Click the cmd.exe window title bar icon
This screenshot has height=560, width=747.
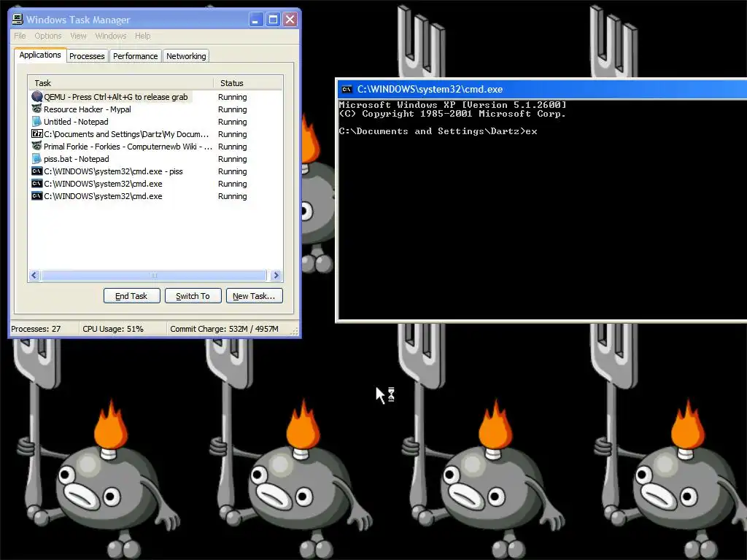(347, 89)
